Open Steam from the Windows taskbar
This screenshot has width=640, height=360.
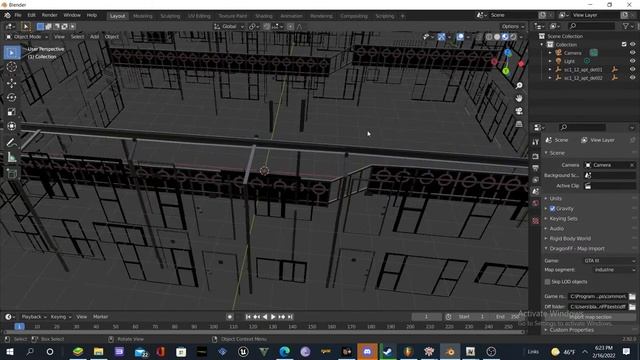point(387,351)
